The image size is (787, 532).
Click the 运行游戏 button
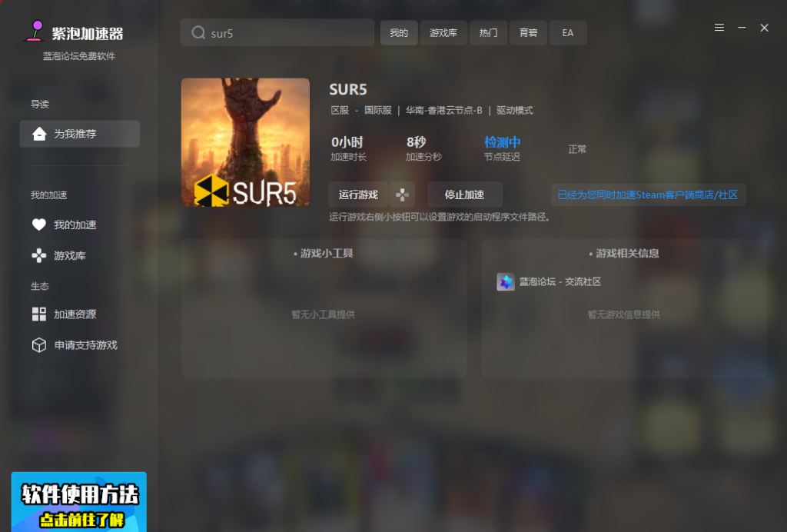pos(358,195)
